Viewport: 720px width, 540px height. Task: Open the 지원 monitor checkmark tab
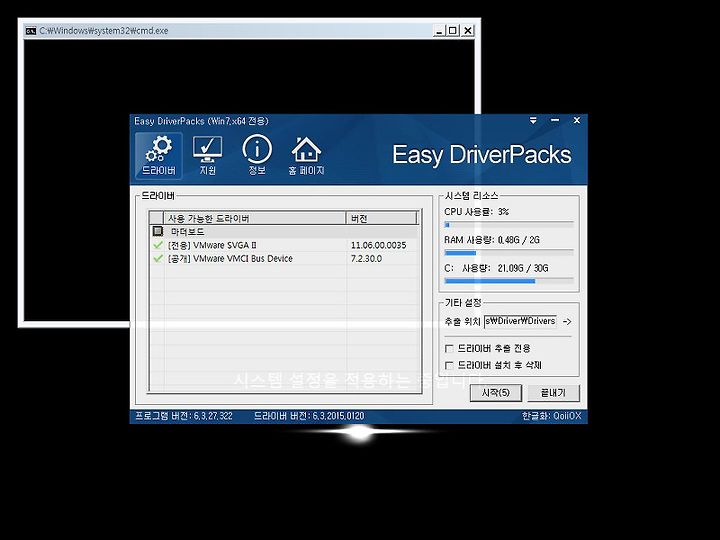[x=208, y=156]
